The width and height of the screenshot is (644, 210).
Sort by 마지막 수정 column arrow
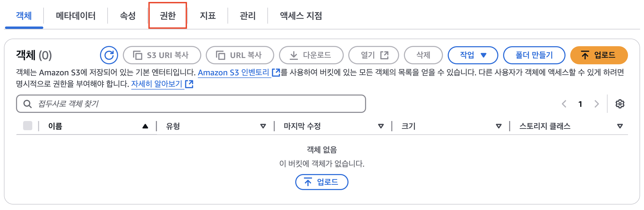381,126
